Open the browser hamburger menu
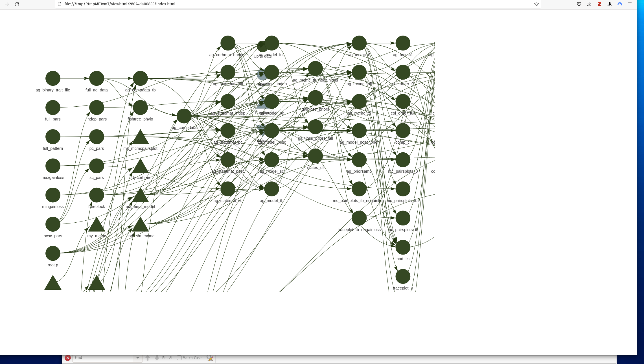 click(x=630, y=4)
